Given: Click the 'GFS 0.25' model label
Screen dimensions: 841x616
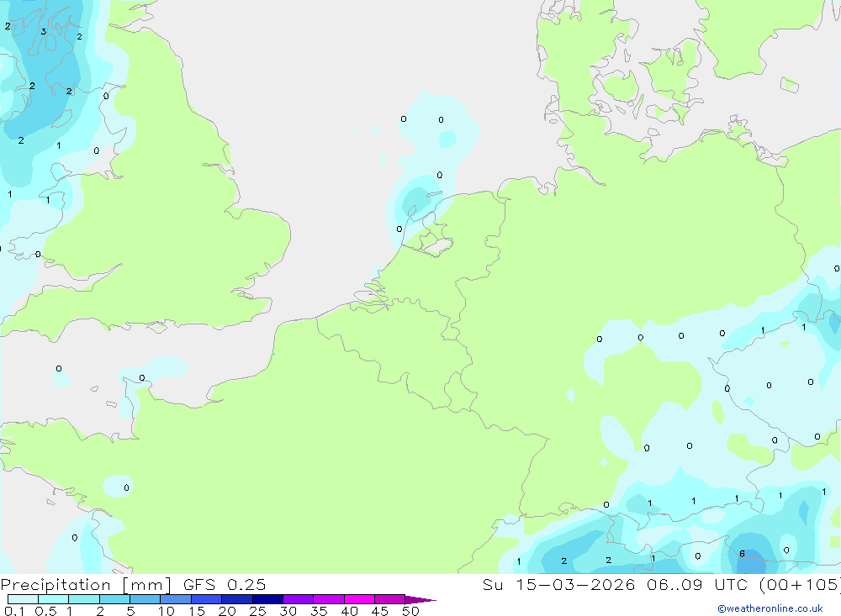Looking at the screenshot, I should coord(225,584).
